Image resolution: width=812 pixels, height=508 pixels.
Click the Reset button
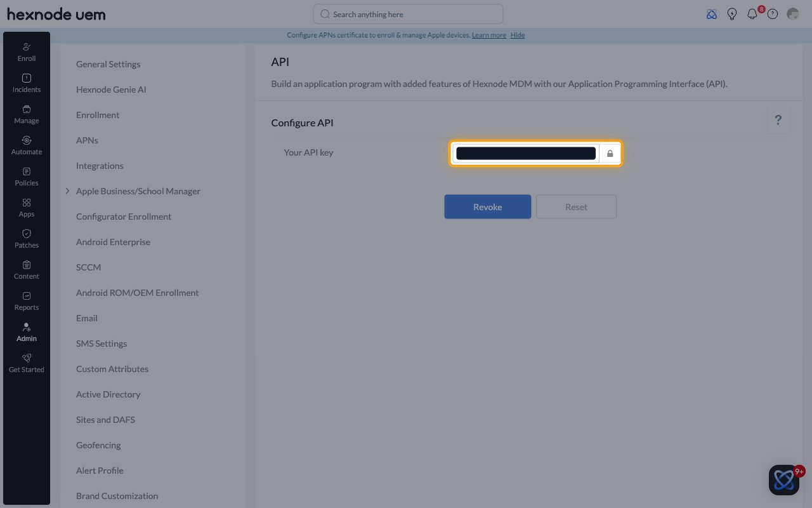[x=576, y=207]
